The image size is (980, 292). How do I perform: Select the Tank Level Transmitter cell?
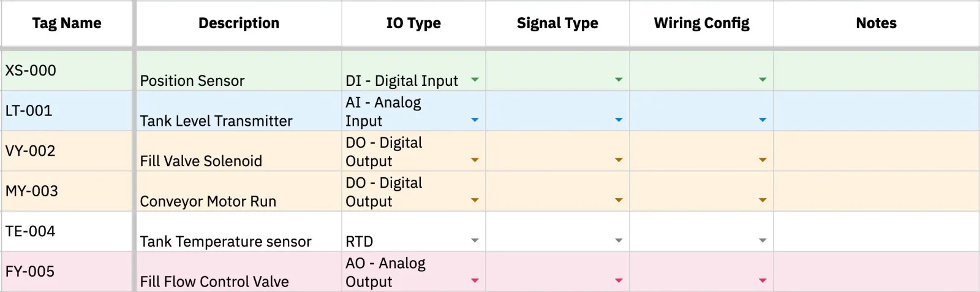coord(239,110)
